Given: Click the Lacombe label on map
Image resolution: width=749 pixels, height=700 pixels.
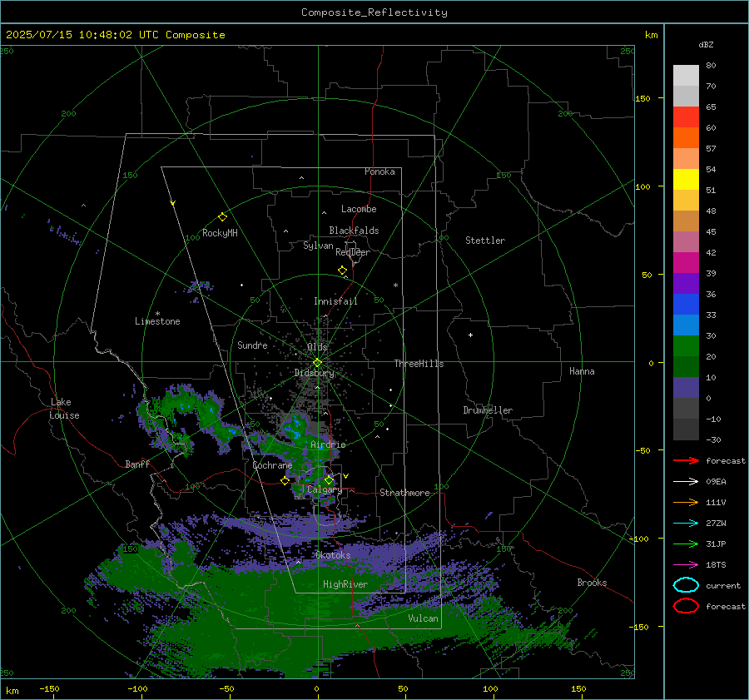Looking at the screenshot, I should (x=359, y=209).
